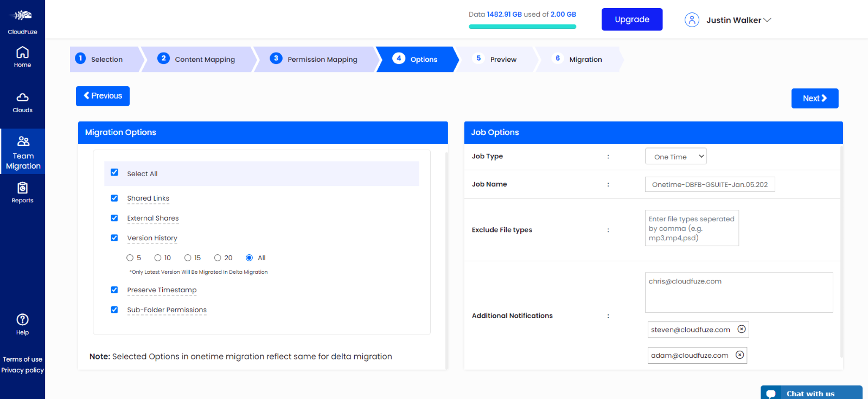Select version history radio 5
The image size is (868, 399).
pos(130,258)
